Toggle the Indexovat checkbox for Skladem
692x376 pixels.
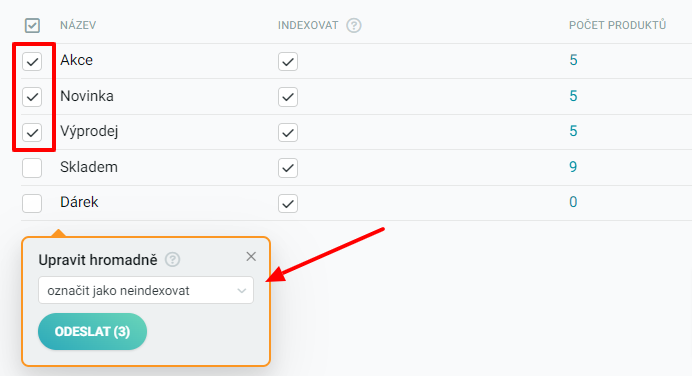(288, 168)
